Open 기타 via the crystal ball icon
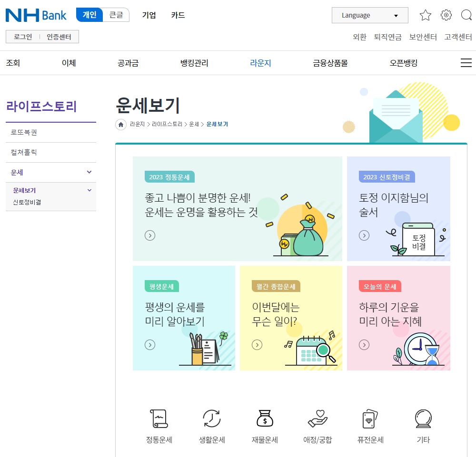476x457 pixels. pyautogui.click(x=423, y=418)
